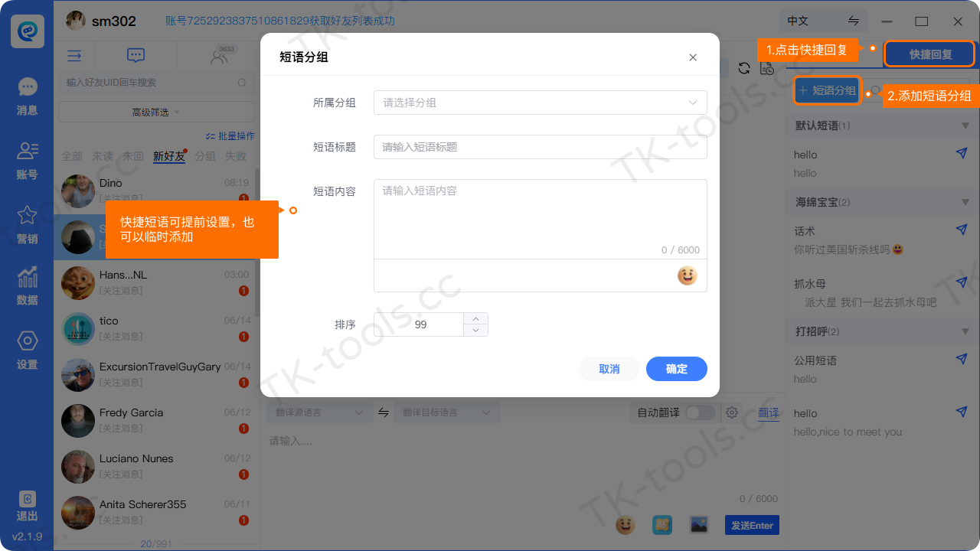This screenshot has width=980, height=551.
Task: Open the 账号 section in the sidebar
Action: coord(27,161)
